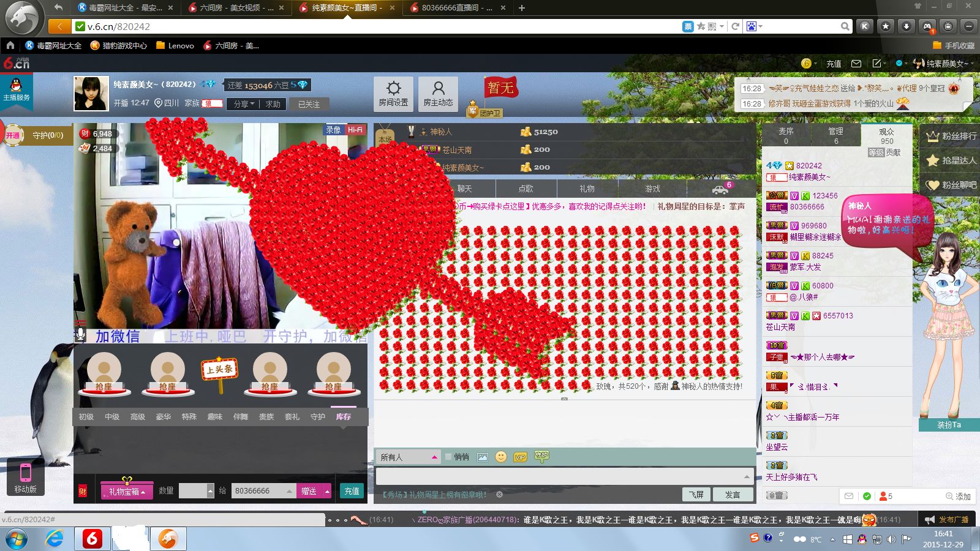The height and width of the screenshot is (551, 980).
Task: Select the 豪华 gift category tab
Action: [x=164, y=416]
